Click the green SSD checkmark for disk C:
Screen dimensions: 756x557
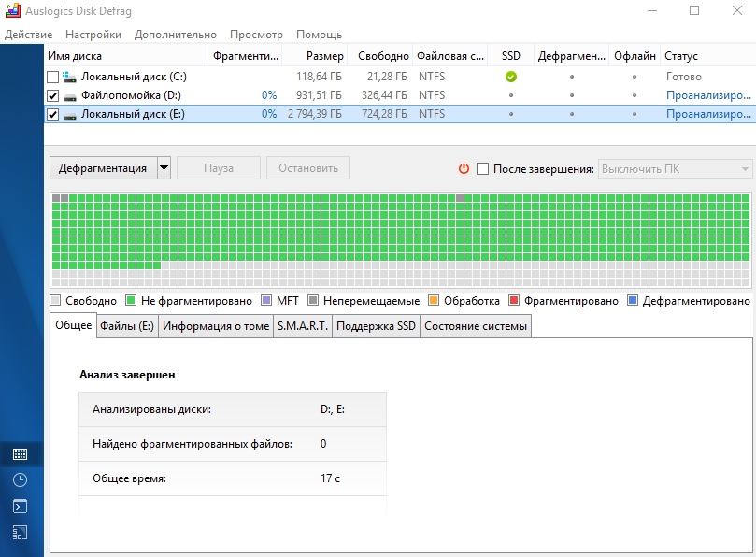(510, 77)
